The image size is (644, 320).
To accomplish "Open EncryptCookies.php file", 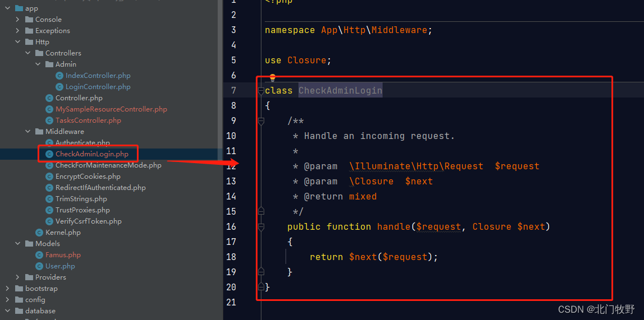I will click(x=88, y=177).
